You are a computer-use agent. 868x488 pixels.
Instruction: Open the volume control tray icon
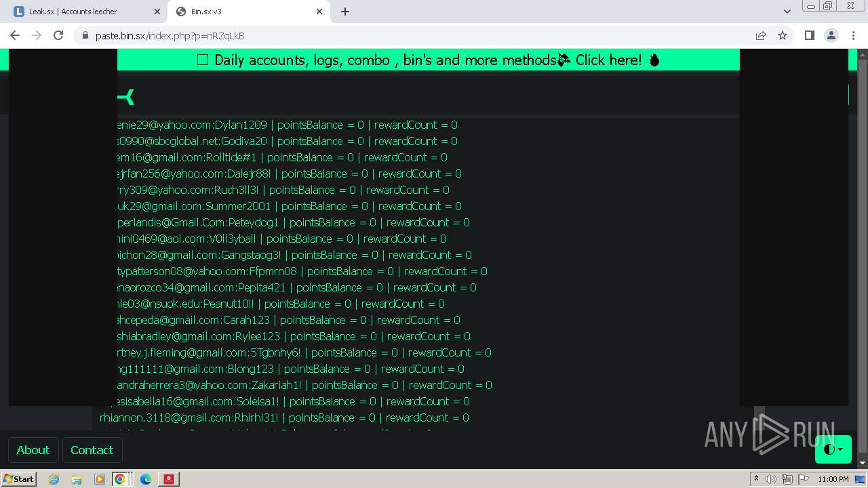pyautogui.click(x=771, y=479)
